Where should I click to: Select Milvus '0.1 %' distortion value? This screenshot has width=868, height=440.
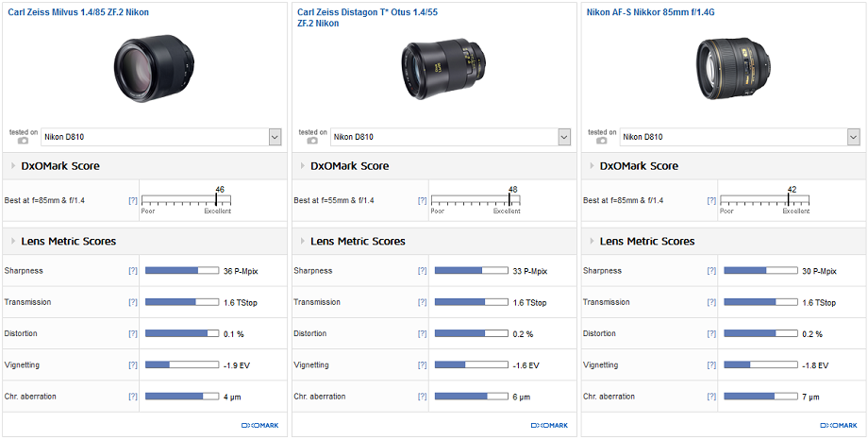234,334
